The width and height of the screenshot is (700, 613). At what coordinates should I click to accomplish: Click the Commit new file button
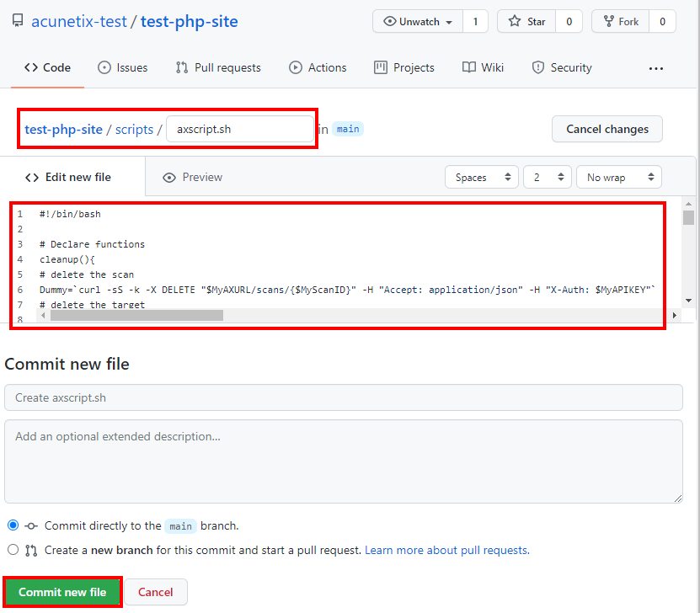62,592
